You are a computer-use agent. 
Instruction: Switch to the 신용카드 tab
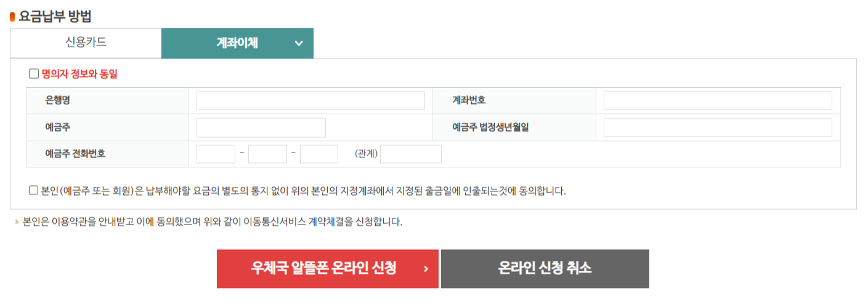(86, 43)
